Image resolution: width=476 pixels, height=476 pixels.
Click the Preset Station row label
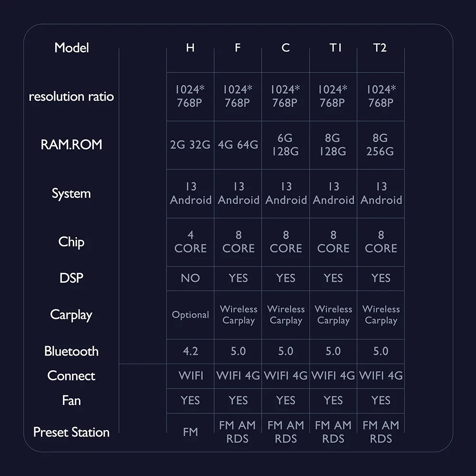[71, 432]
